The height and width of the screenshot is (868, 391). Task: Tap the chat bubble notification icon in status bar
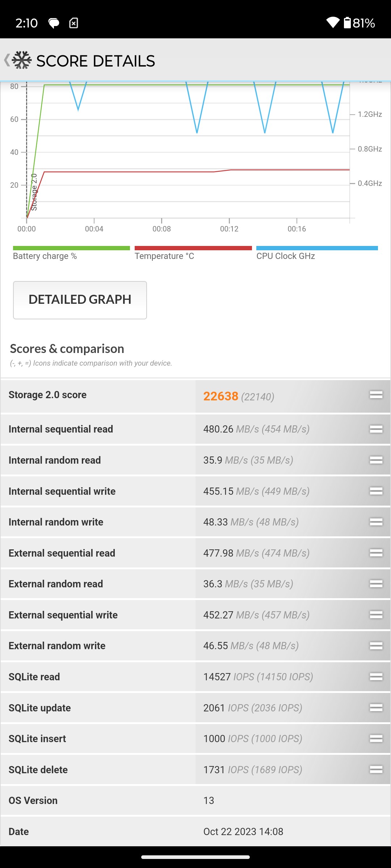point(54,23)
